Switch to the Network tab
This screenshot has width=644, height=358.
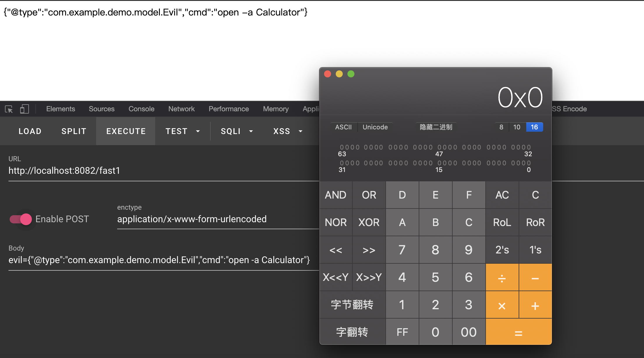pos(181,109)
